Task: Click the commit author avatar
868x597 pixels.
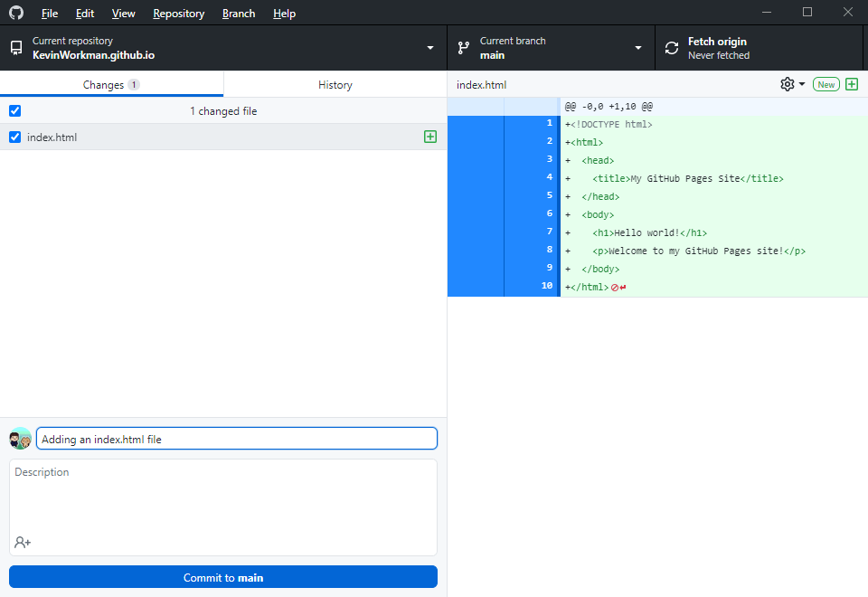Action: coord(19,439)
